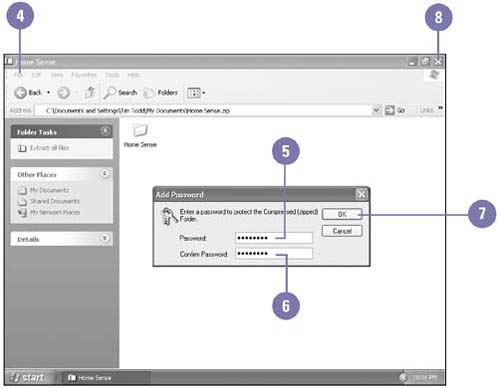Select the Home Sense folder icon
This screenshot has height=389, width=500.
click(140, 130)
